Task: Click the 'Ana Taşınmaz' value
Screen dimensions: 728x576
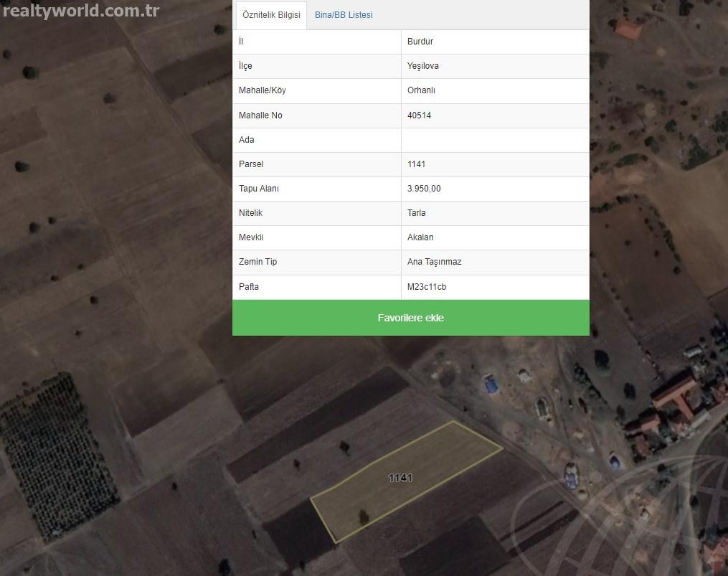Action: [434, 262]
